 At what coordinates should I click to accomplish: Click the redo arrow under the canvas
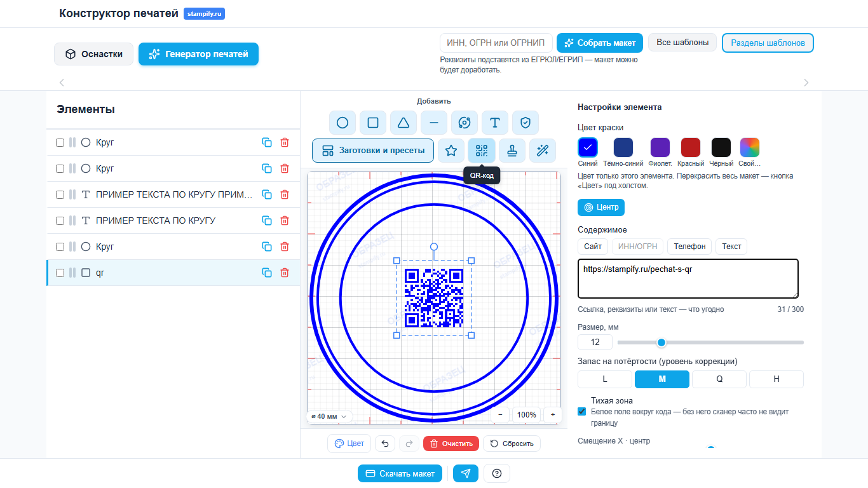coord(409,444)
